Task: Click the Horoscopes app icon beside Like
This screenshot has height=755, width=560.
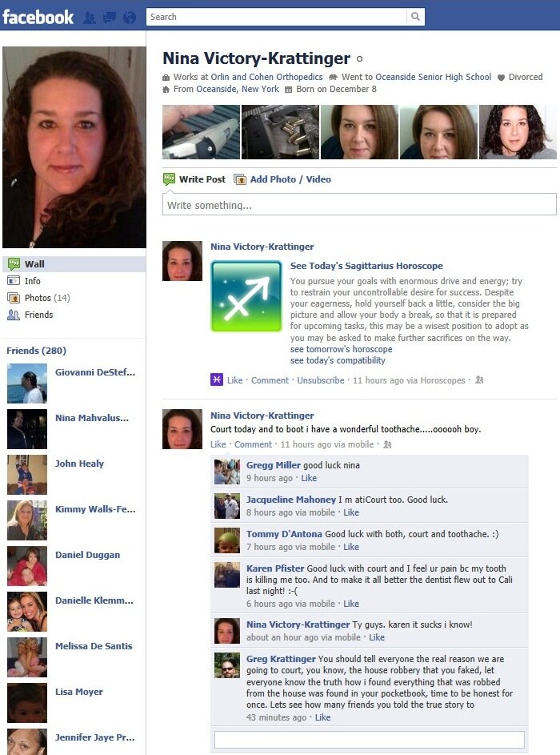Action: tap(217, 380)
